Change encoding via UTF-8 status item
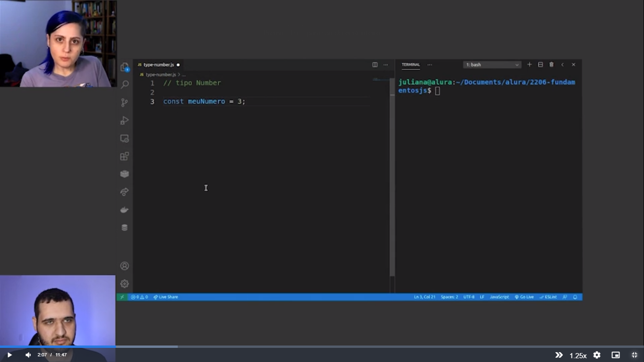 (x=469, y=297)
